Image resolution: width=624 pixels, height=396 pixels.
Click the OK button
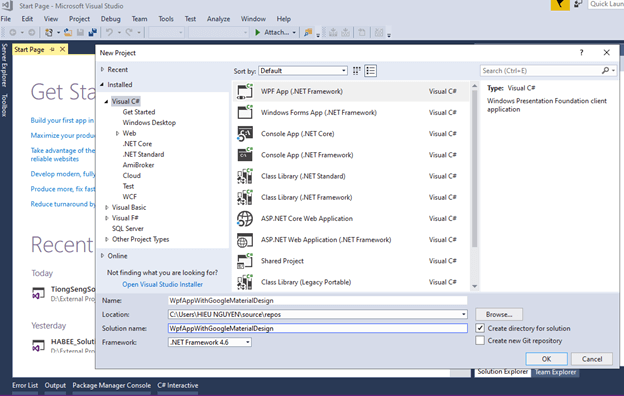point(546,359)
